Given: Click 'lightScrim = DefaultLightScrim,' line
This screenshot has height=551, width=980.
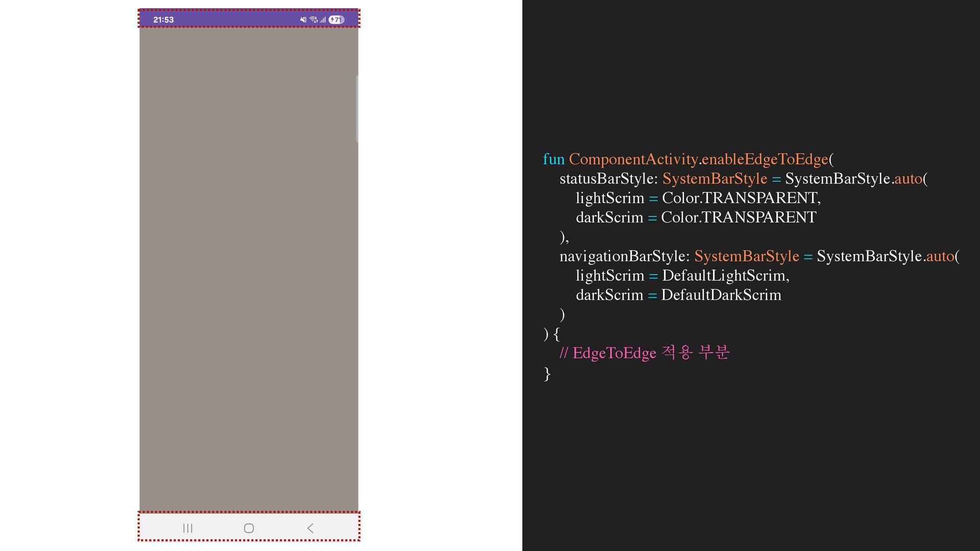Looking at the screenshot, I should [682, 275].
